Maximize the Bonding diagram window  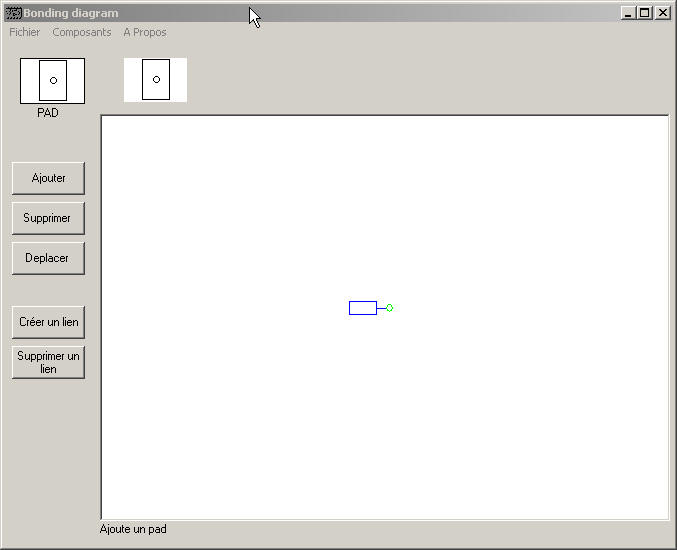[x=644, y=13]
